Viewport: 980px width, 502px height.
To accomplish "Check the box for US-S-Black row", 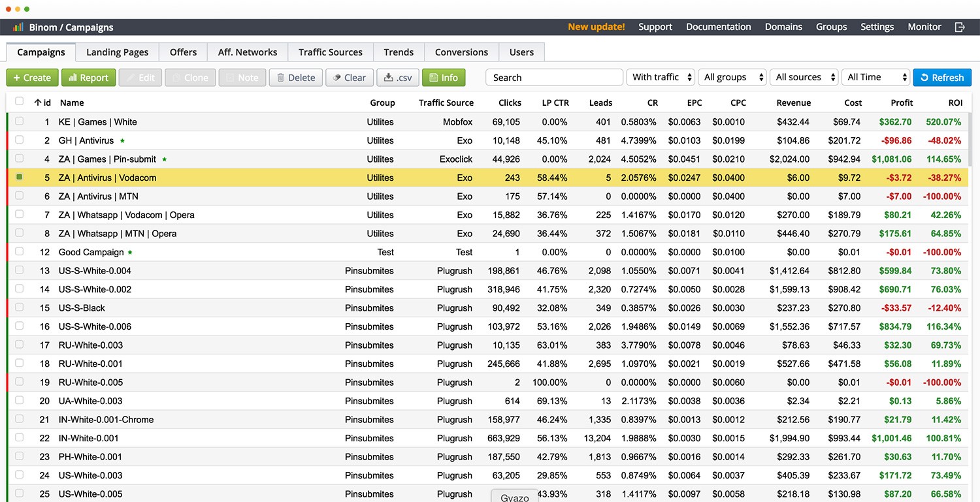I will pos(20,307).
